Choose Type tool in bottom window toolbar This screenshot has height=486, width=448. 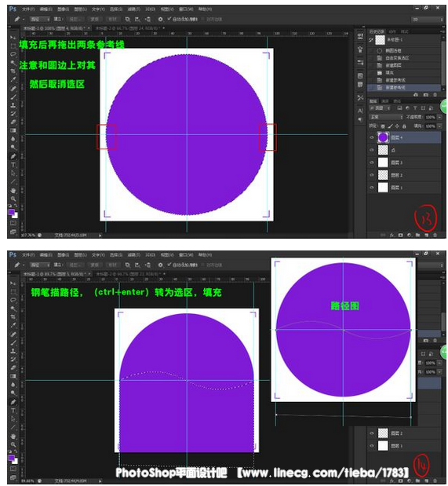[13, 411]
